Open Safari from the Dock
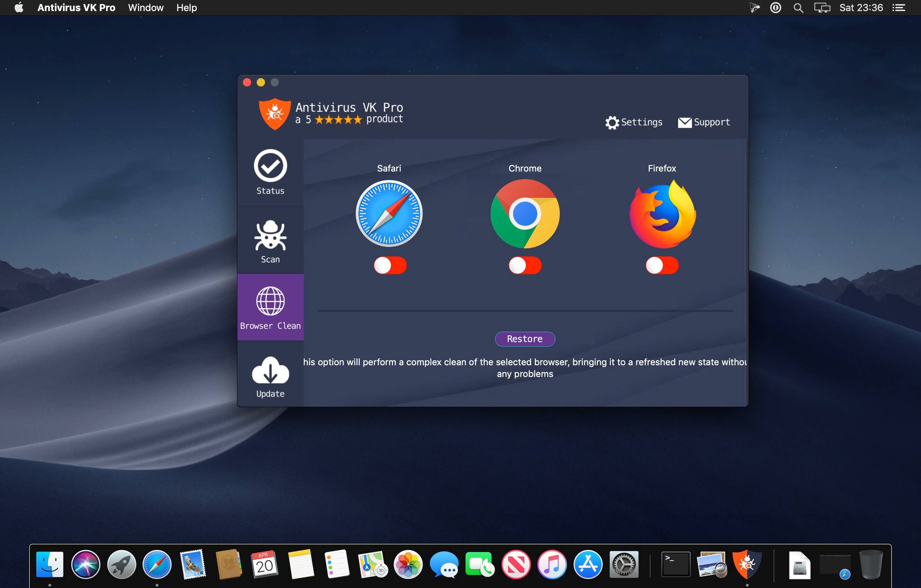921x588 pixels. (x=157, y=564)
